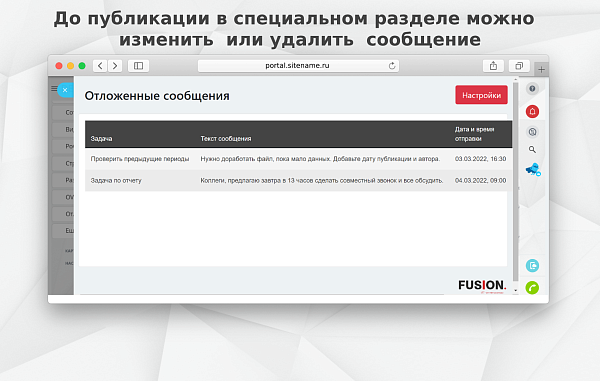Select the row Проверить предыдущие периоды
The width and height of the screenshot is (600, 381).
pyautogui.click(x=298, y=159)
